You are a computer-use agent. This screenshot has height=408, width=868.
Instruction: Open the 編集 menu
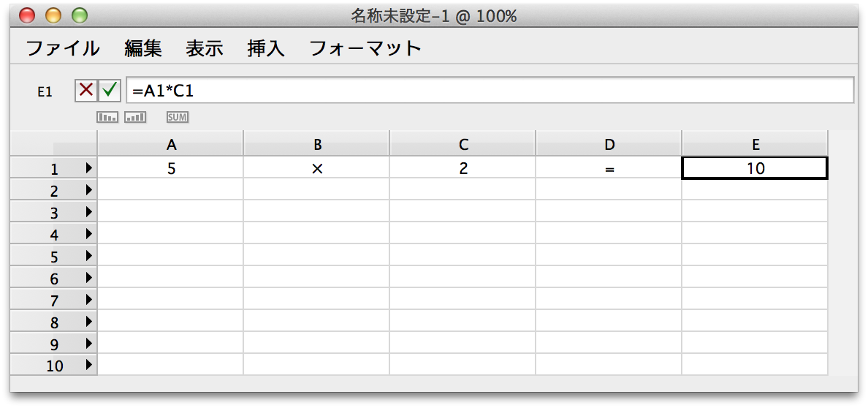143,49
